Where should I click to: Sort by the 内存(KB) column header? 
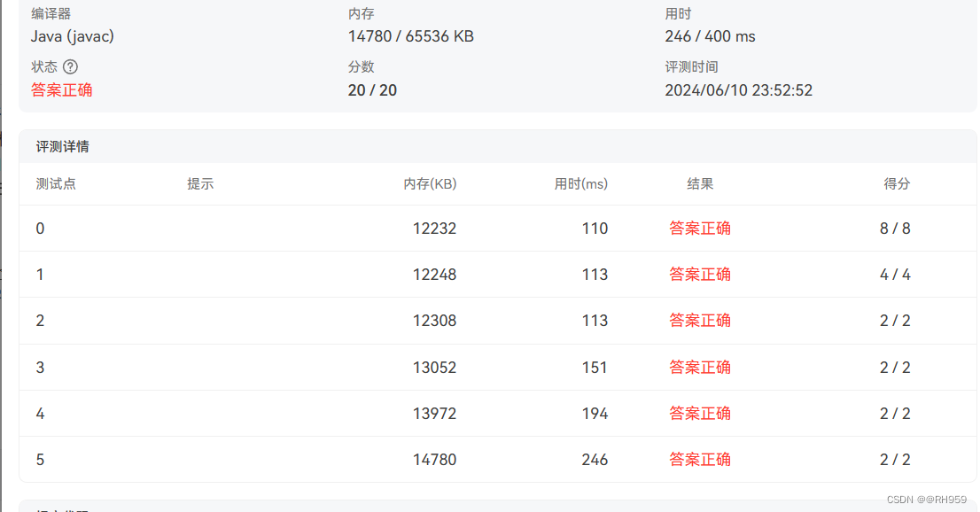click(x=431, y=183)
